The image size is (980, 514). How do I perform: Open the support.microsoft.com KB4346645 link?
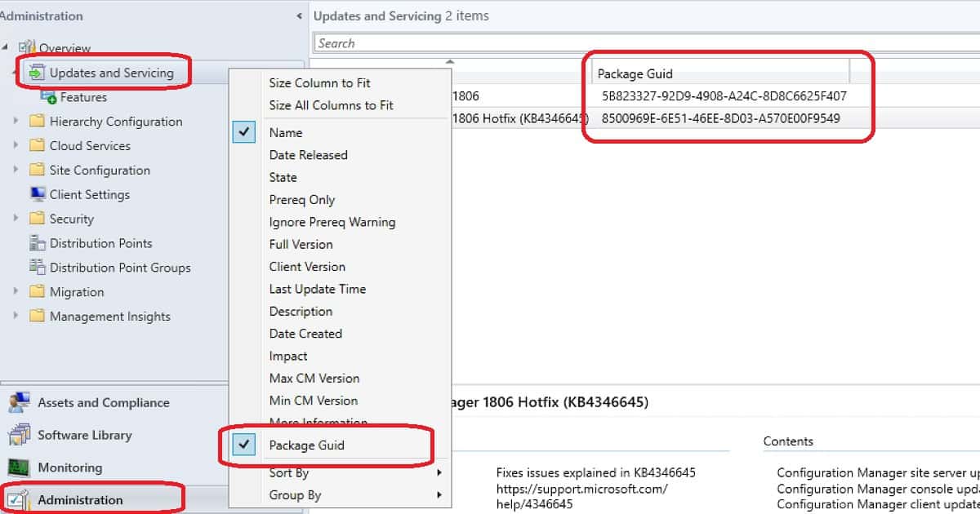pos(581,496)
